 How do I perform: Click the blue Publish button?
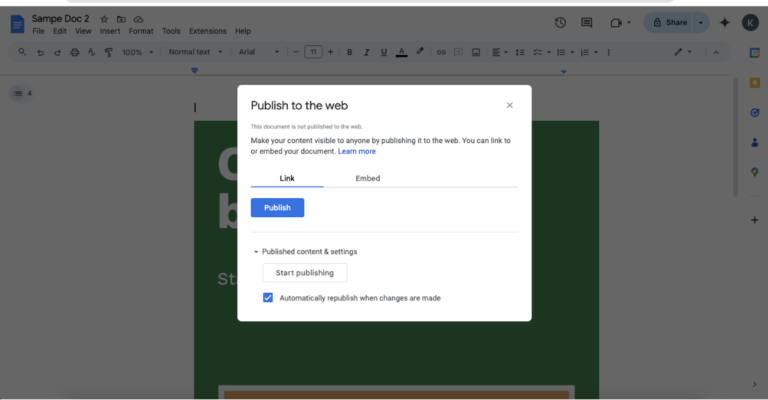[x=277, y=208]
